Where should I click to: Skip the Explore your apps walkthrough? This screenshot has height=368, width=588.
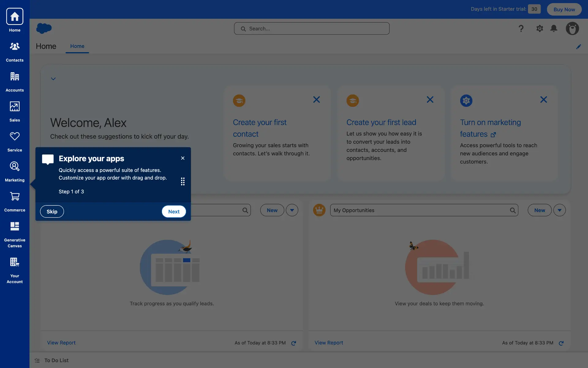point(52,212)
